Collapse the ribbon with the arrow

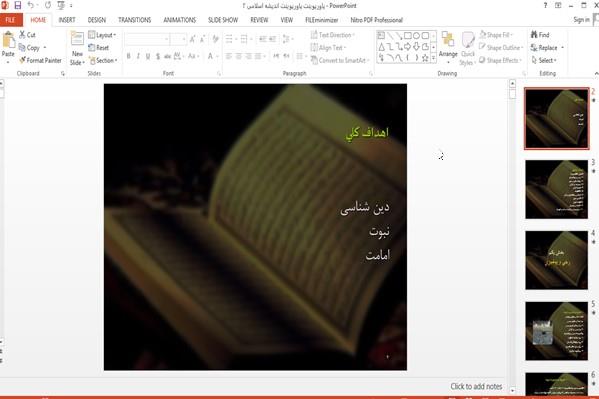tap(596, 73)
